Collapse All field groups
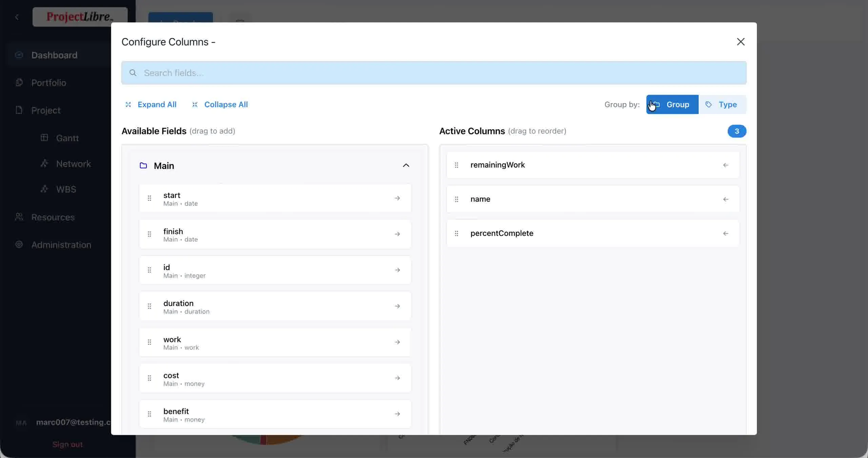The width and height of the screenshot is (868, 458). point(220,104)
